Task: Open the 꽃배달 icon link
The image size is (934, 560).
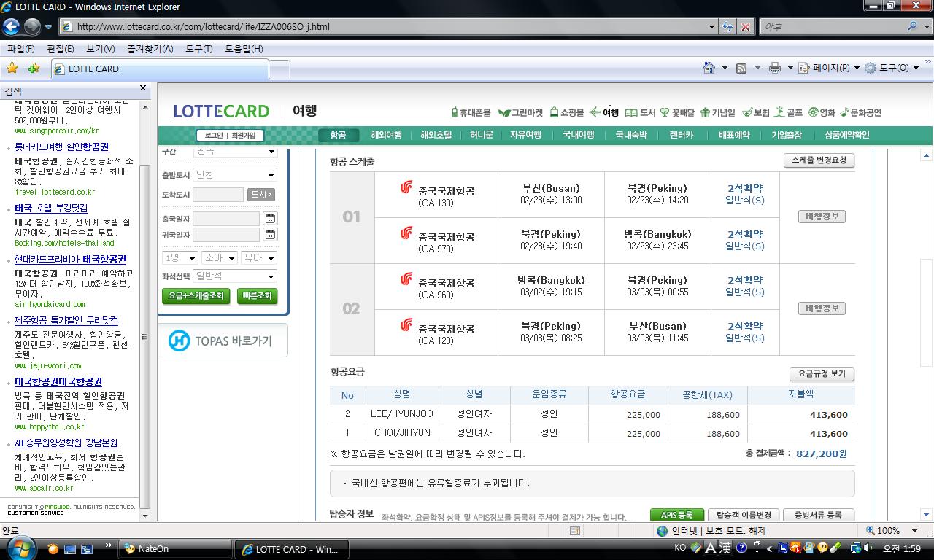Action: tap(677, 112)
